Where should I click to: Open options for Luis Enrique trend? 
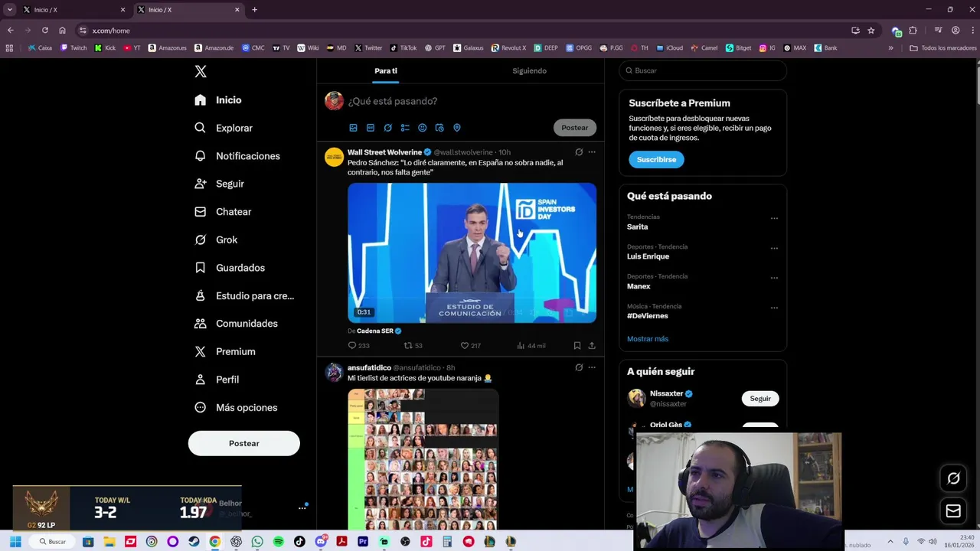coord(774,248)
